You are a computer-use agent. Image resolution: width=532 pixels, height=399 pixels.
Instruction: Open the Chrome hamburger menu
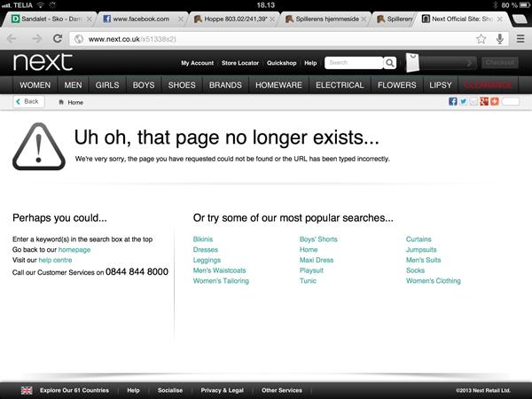520,38
